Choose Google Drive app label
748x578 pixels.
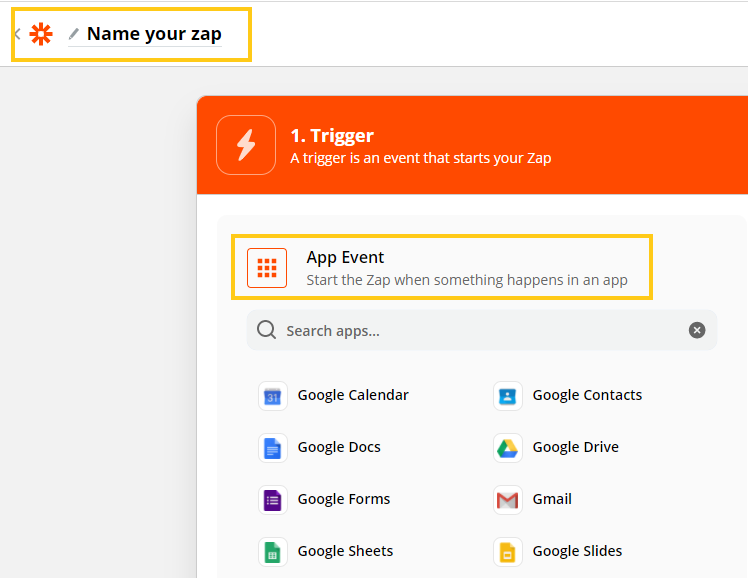(576, 447)
